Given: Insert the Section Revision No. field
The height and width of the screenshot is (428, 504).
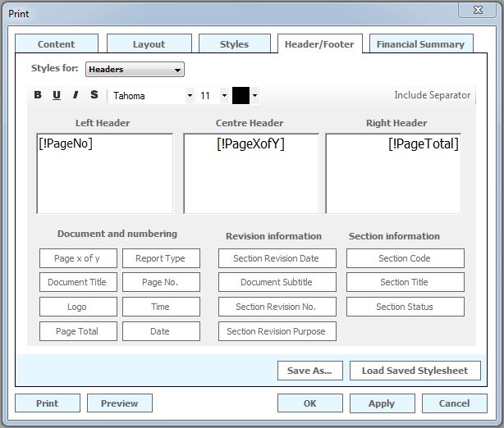Looking at the screenshot, I should (x=277, y=307).
